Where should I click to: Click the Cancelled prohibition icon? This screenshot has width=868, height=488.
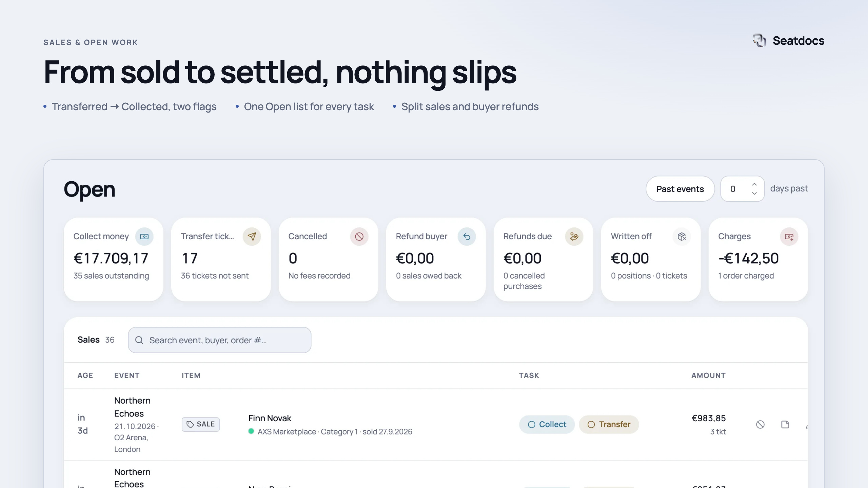(x=359, y=237)
